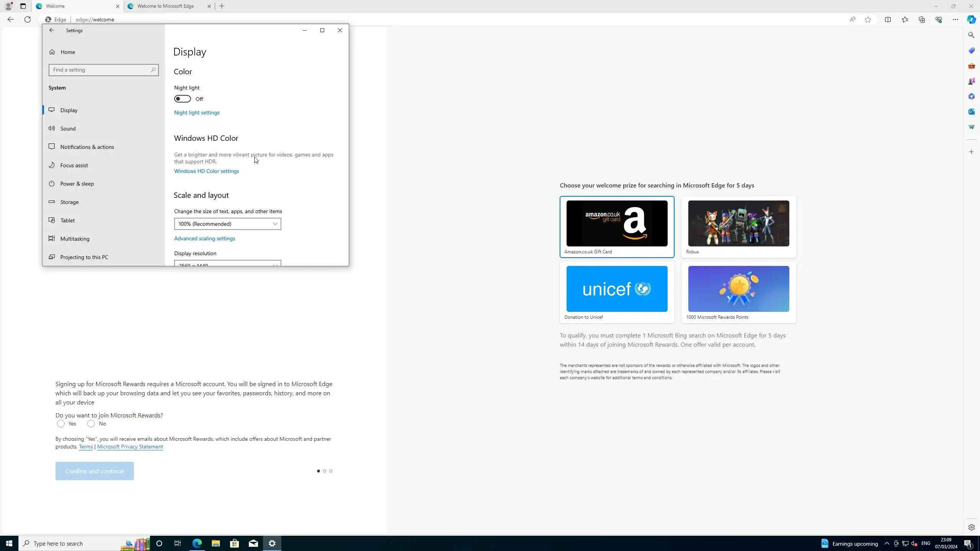This screenshot has width=980, height=551.
Task: Open the Favorites star-list icon
Action: (905, 20)
